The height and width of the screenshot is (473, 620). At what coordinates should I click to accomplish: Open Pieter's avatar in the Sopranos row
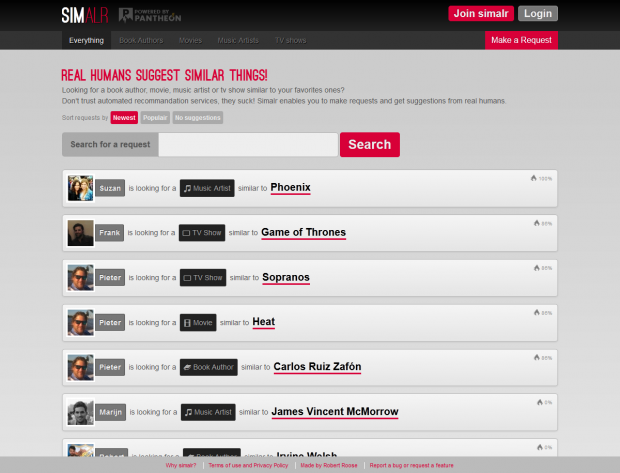pyautogui.click(x=81, y=278)
